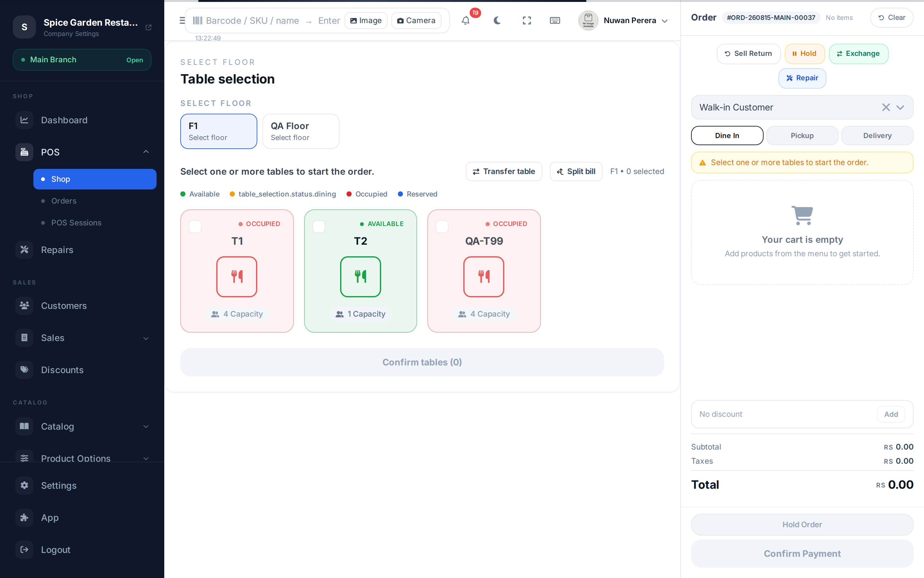This screenshot has width=924, height=578.
Task: Clear Walk-in Customer with the X icon
Action: point(886,108)
